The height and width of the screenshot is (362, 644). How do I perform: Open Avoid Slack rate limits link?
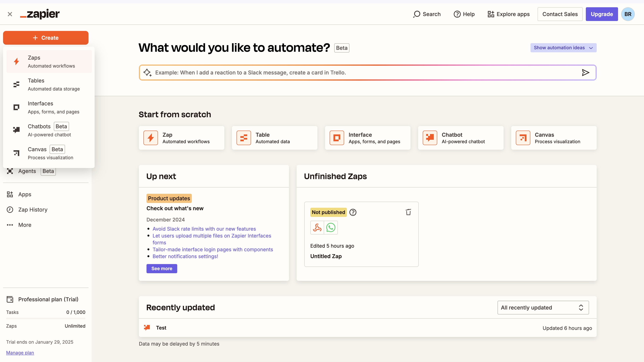tap(204, 229)
